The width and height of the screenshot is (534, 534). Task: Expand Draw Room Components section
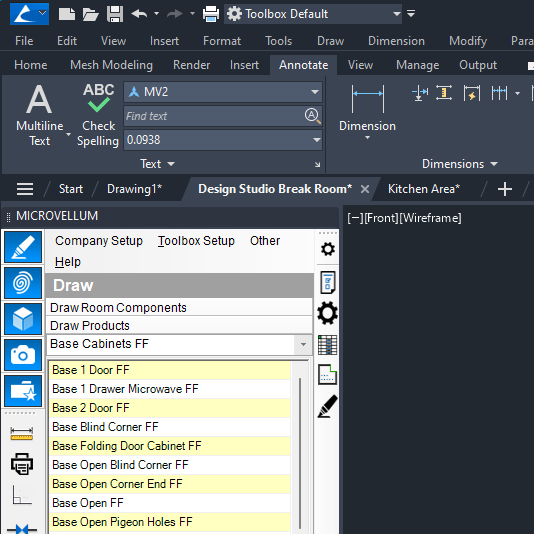pyautogui.click(x=179, y=308)
